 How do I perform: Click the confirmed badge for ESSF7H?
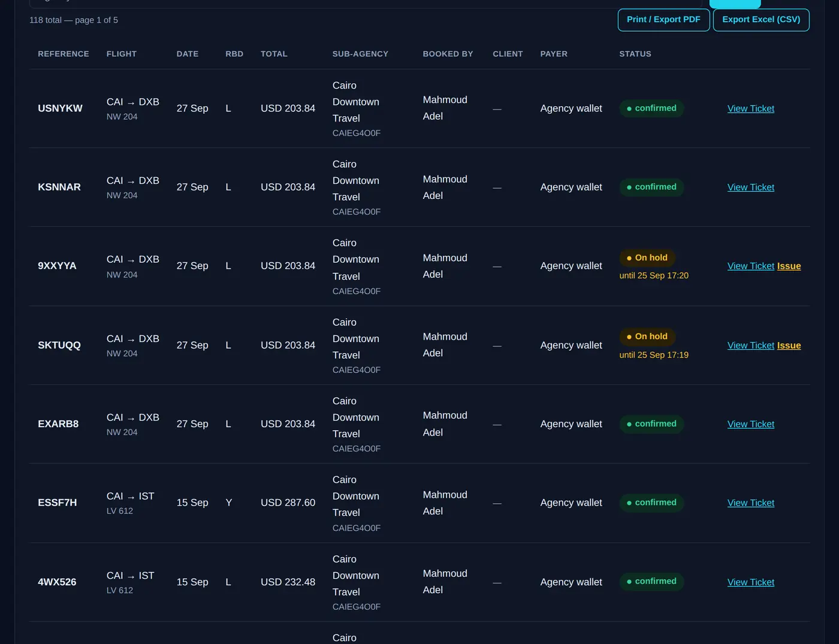tap(651, 503)
